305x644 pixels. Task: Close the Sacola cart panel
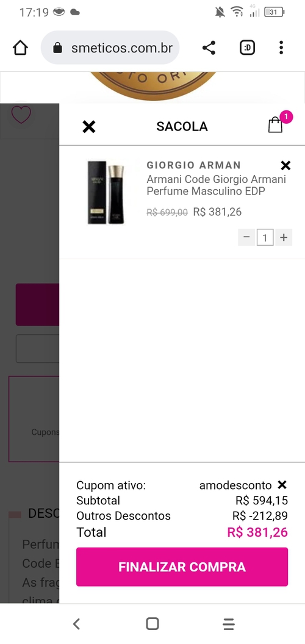point(89,127)
